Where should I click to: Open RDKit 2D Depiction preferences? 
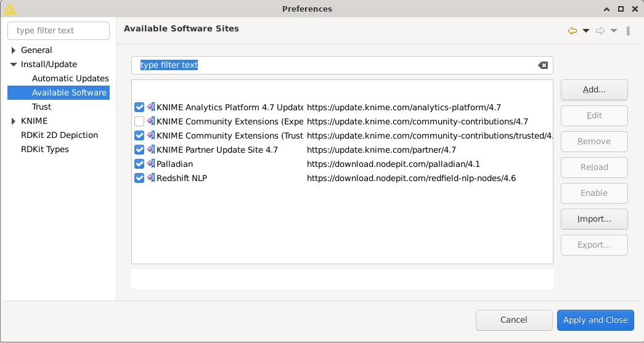click(x=60, y=135)
